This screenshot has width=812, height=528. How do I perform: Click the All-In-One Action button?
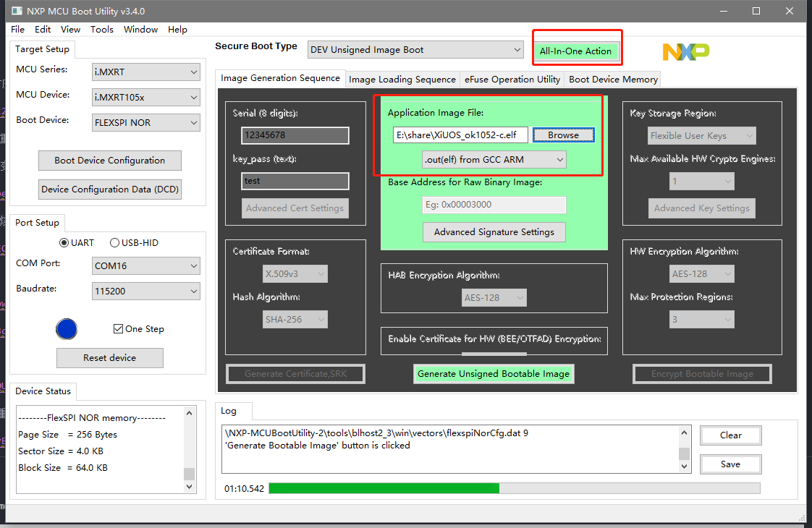576,51
